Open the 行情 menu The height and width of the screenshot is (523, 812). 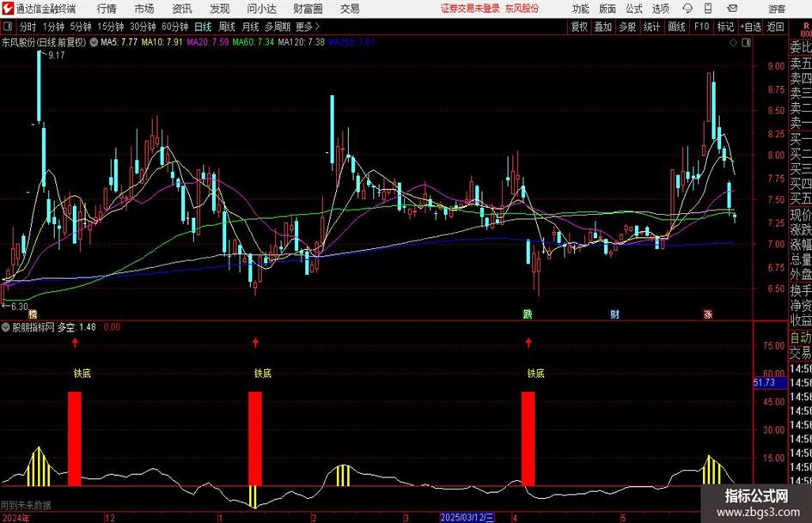click(107, 9)
